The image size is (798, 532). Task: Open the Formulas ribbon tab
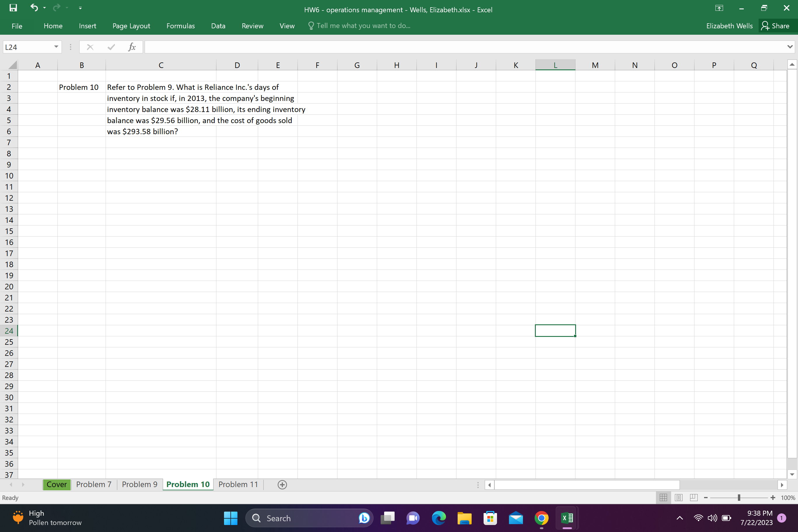(x=181, y=25)
